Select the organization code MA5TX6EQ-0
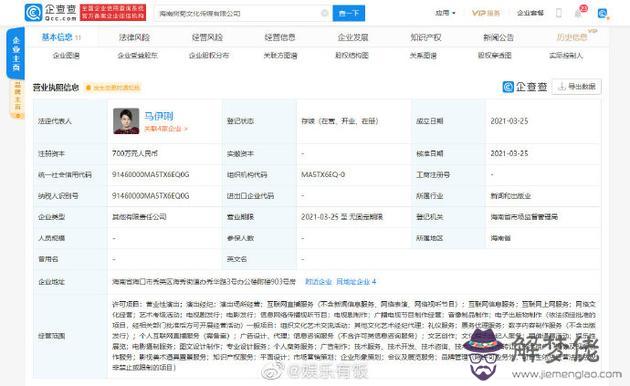This screenshot has height=386, width=630. pyautogui.click(x=323, y=175)
